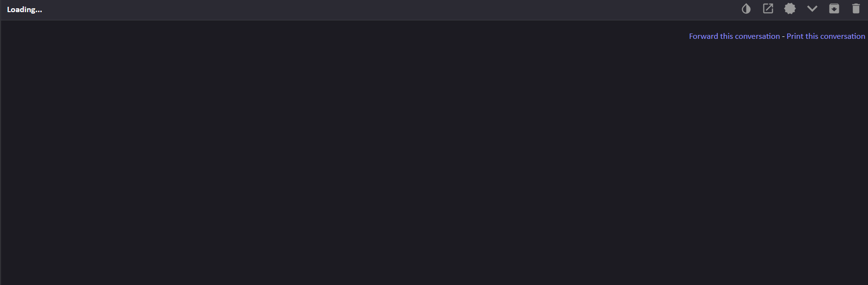Move conversation to archive via the download-box icon

pyautogui.click(x=834, y=9)
